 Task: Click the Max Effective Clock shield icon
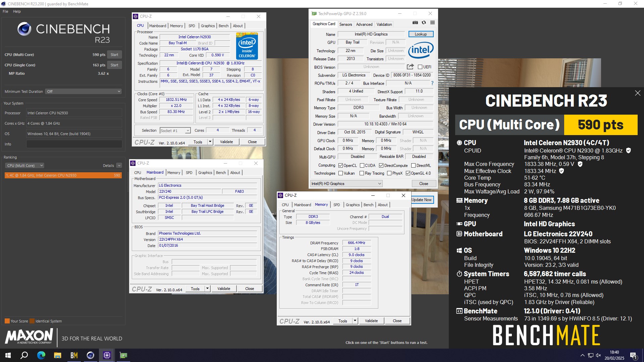pos(561,171)
